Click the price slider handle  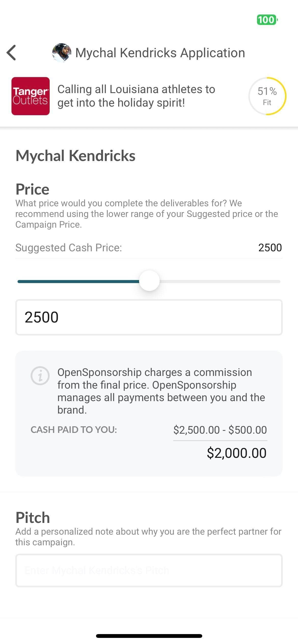click(150, 281)
